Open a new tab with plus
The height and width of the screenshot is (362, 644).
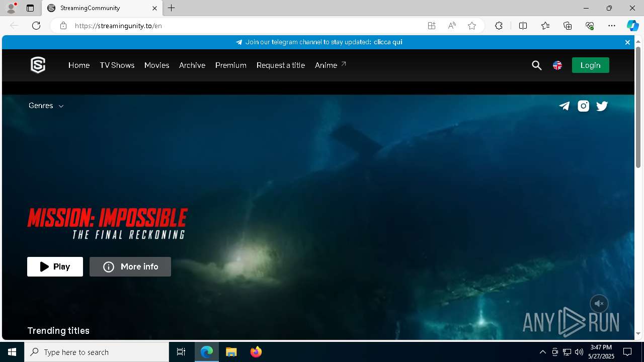coord(172,8)
